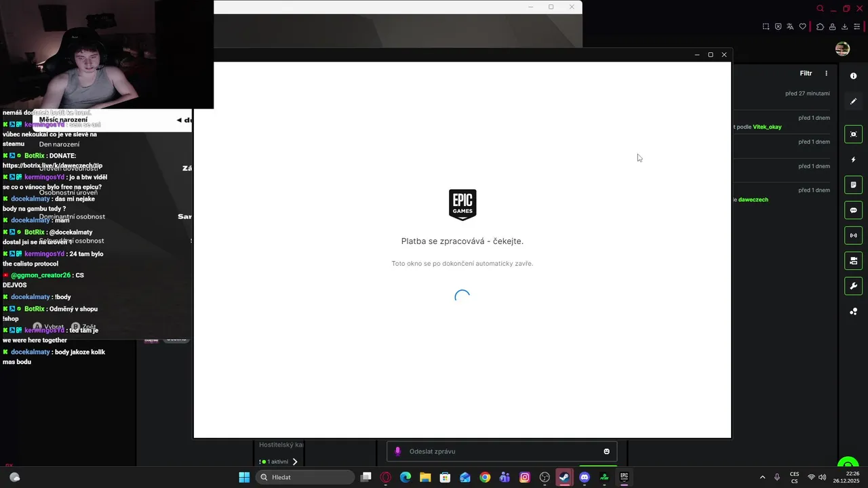Screen dimensions: 868x488
Task: Open OBS Studio from the taskbar
Action: click(545, 477)
